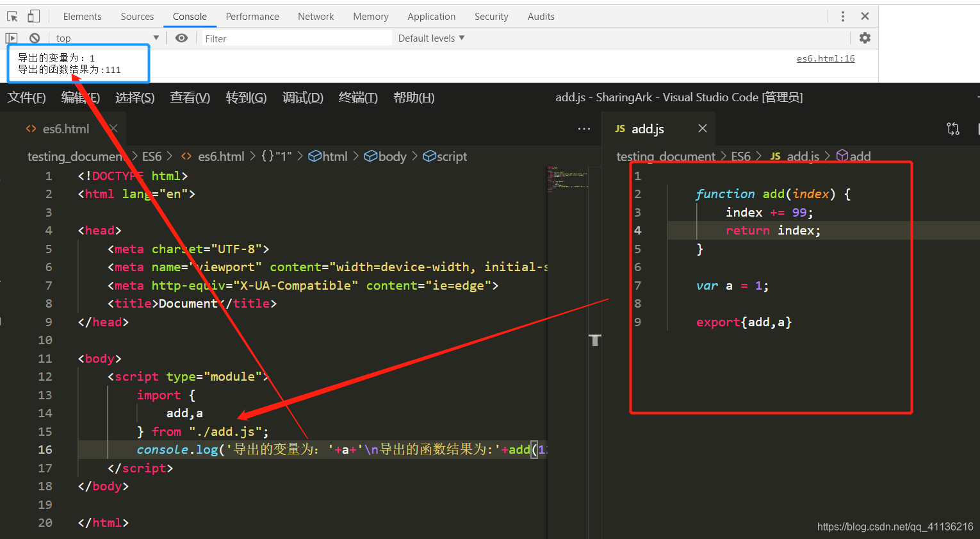Open the es6.html:16 source link
This screenshot has height=539, width=980.
[x=826, y=58]
